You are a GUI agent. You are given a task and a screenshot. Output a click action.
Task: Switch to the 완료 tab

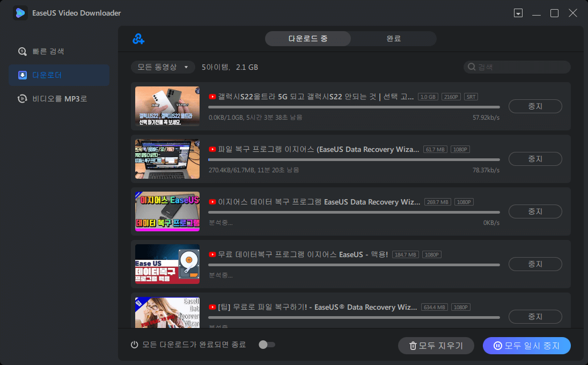pos(393,39)
